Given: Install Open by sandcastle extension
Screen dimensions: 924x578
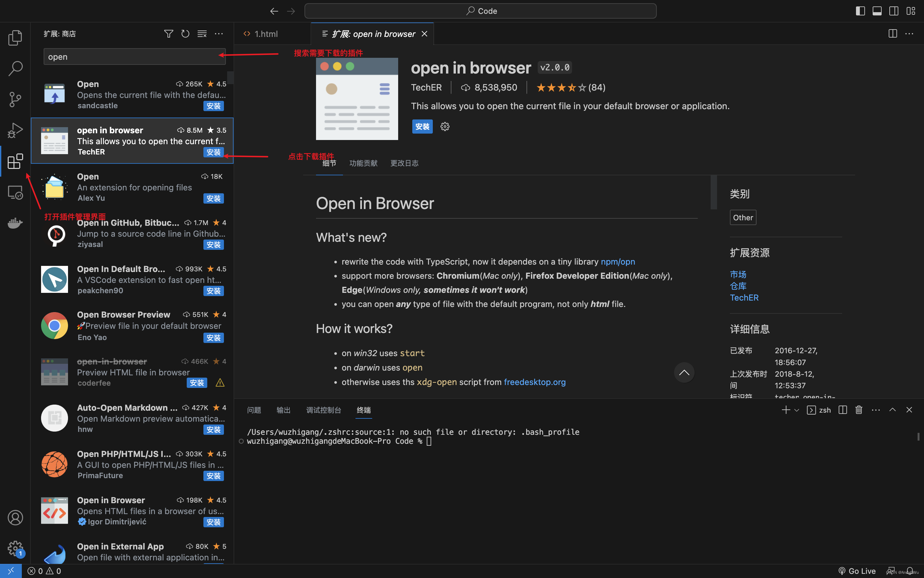Looking at the screenshot, I should pos(213,106).
